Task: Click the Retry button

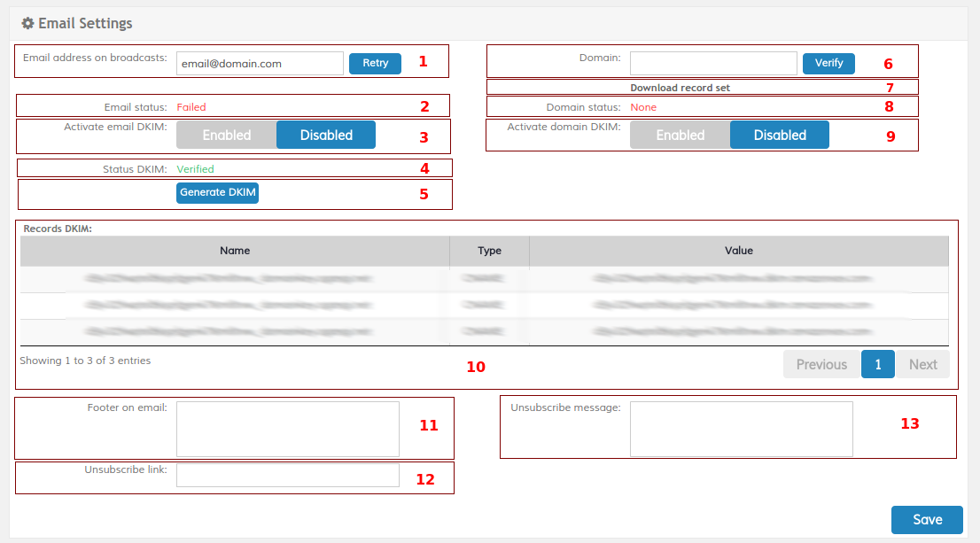Action: 375,63
